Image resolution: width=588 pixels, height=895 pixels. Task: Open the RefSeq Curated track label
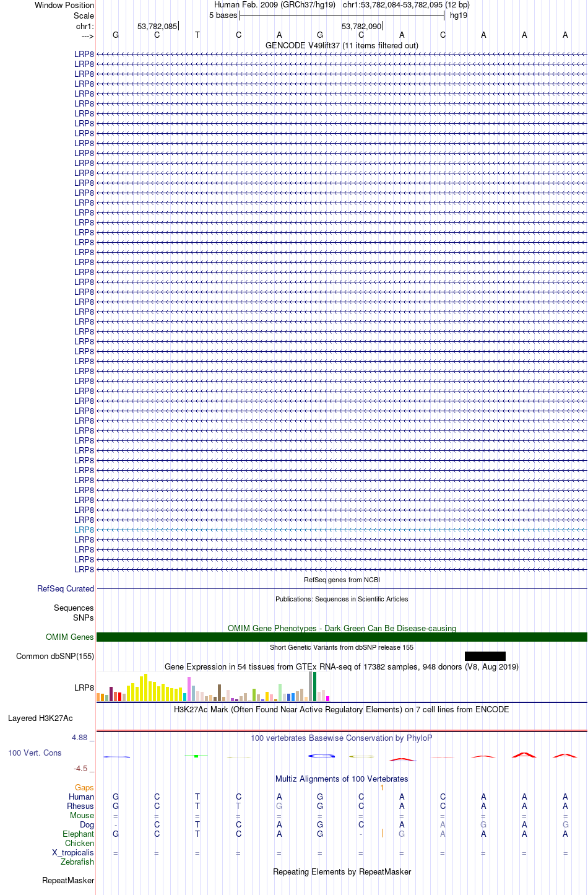pos(66,588)
